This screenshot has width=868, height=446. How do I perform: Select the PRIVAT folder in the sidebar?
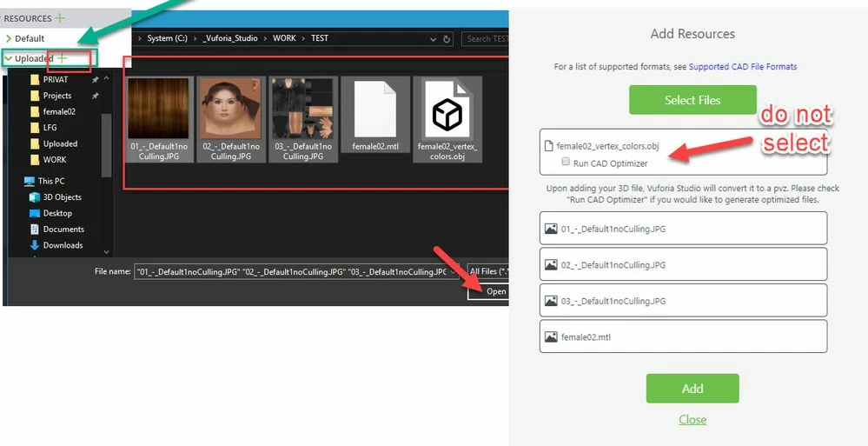56,79
